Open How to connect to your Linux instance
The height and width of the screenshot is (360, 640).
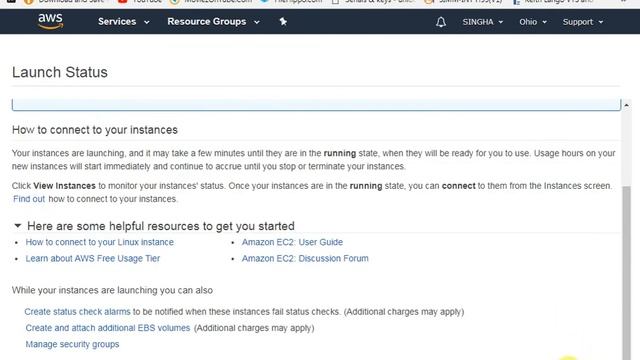[x=100, y=242]
